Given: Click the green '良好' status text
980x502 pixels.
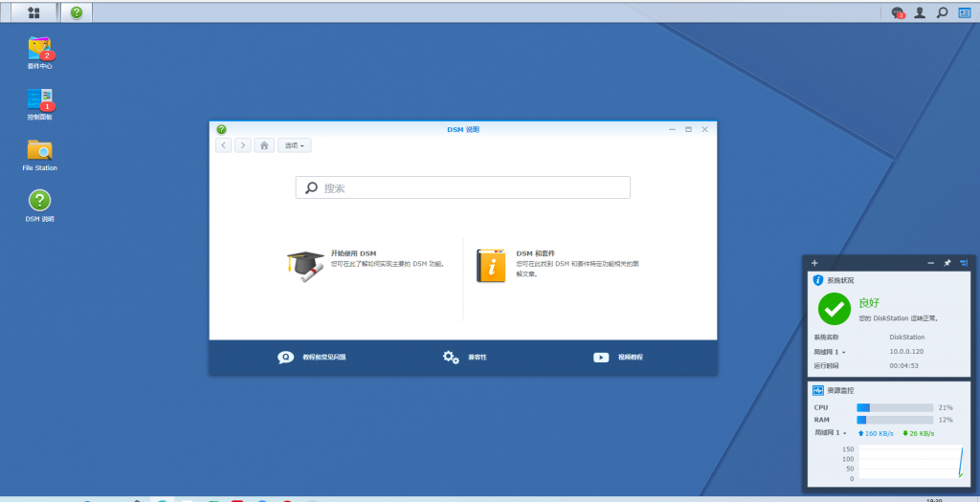Looking at the screenshot, I should point(869,303).
